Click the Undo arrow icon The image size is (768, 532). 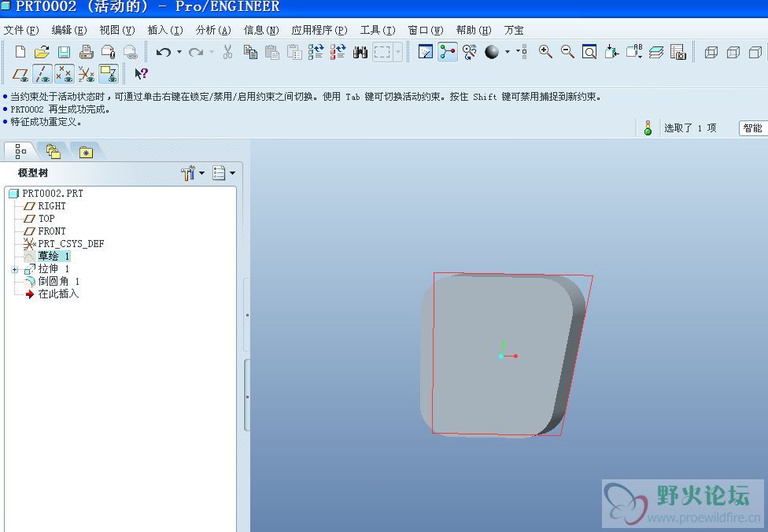pos(164,51)
